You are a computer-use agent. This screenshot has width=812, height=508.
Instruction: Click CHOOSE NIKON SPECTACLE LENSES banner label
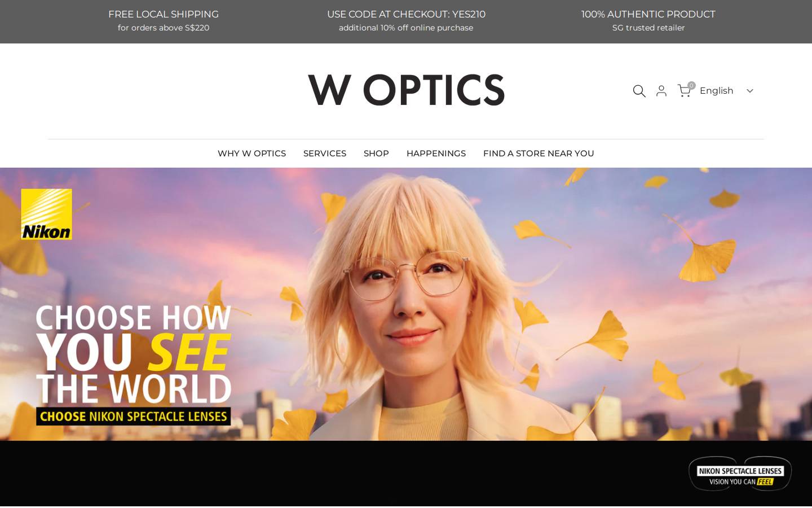pyautogui.click(x=134, y=417)
